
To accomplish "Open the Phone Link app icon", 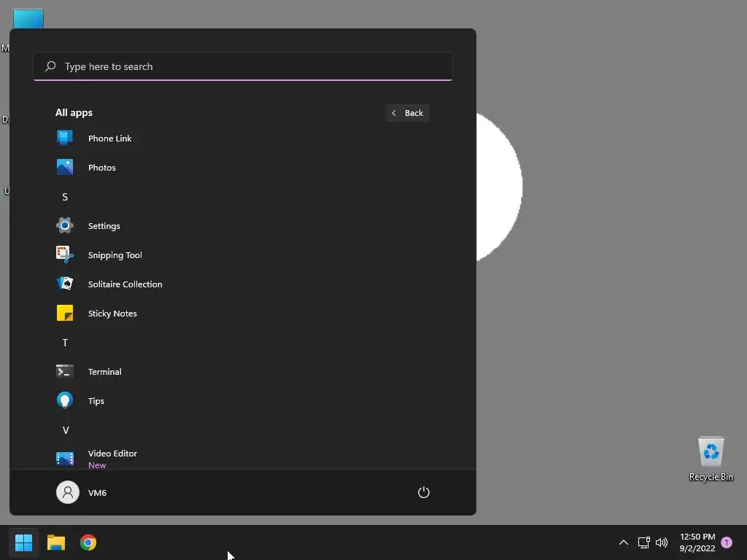I will point(65,138).
